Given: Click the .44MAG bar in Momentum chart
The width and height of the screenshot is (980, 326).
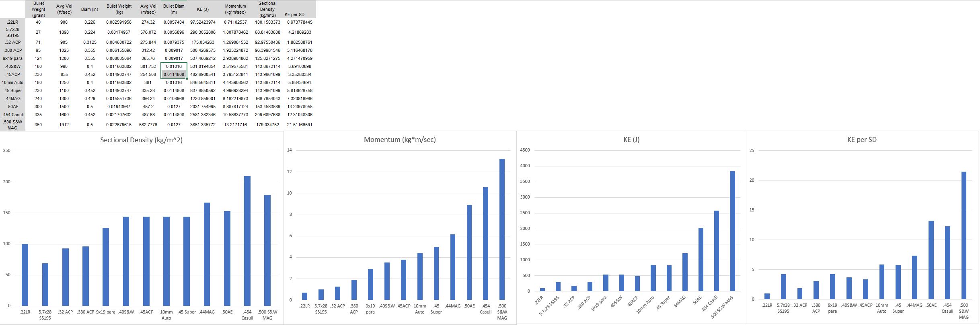Looking at the screenshot, I should pos(453,267).
